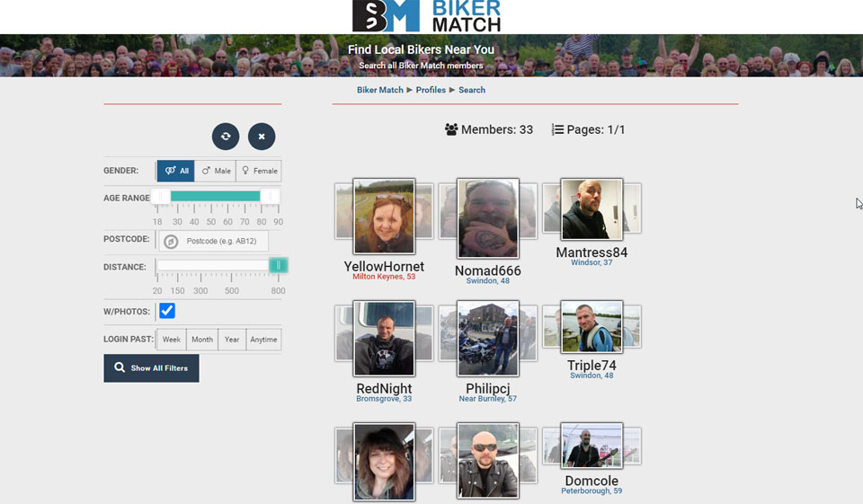Click the Postcode input field
Image resolution: width=863 pixels, height=504 pixels.
coord(223,242)
